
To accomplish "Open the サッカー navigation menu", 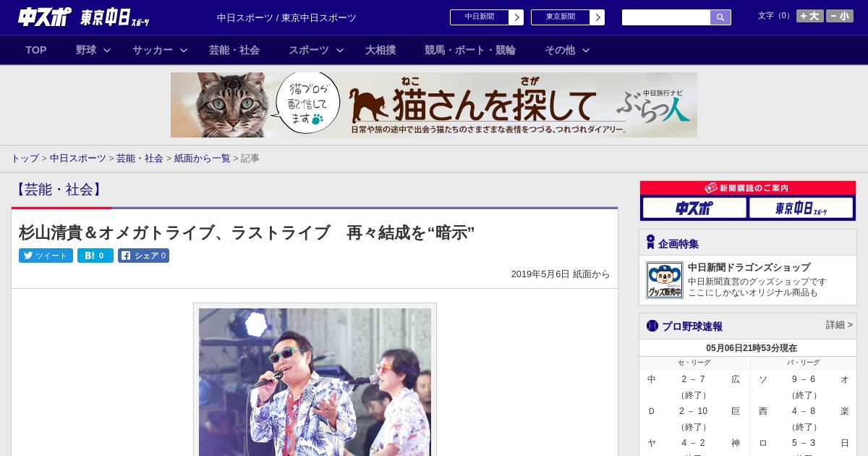I will pyautogui.click(x=153, y=50).
